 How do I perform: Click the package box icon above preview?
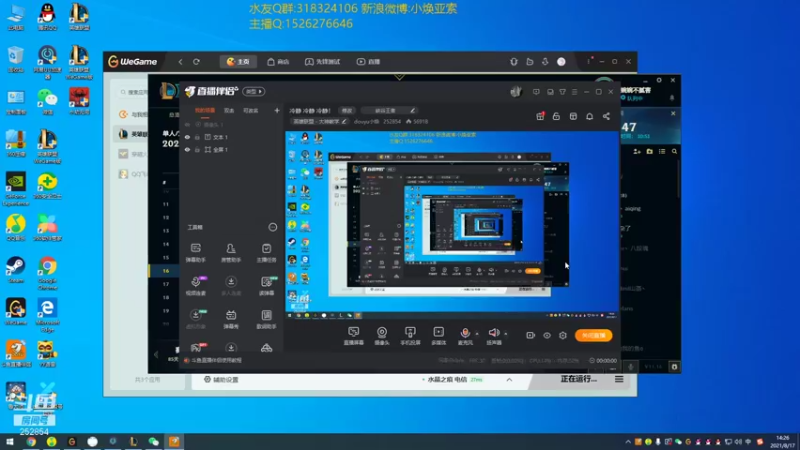(x=573, y=116)
